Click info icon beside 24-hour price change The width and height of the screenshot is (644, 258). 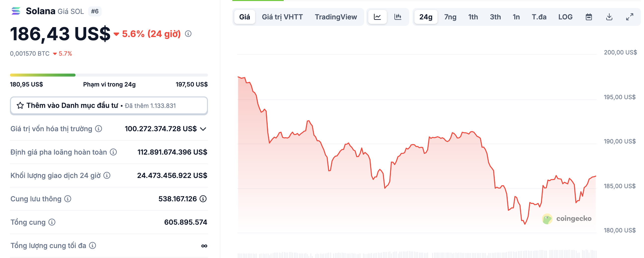188,34
